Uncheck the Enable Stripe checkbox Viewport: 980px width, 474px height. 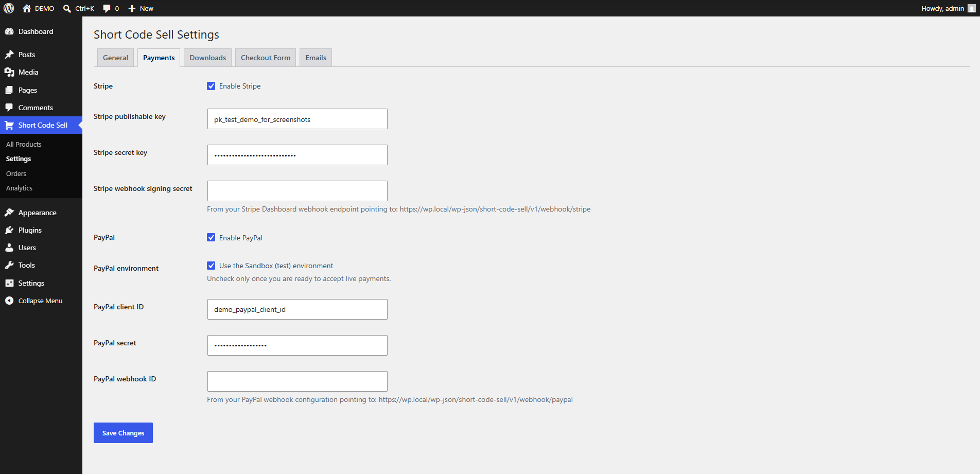tap(211, 86)
